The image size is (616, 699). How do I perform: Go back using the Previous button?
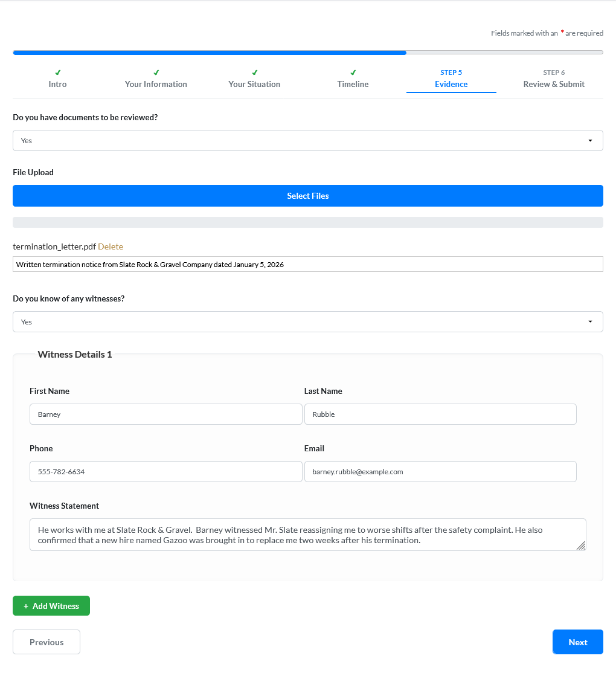pos(46,642)
